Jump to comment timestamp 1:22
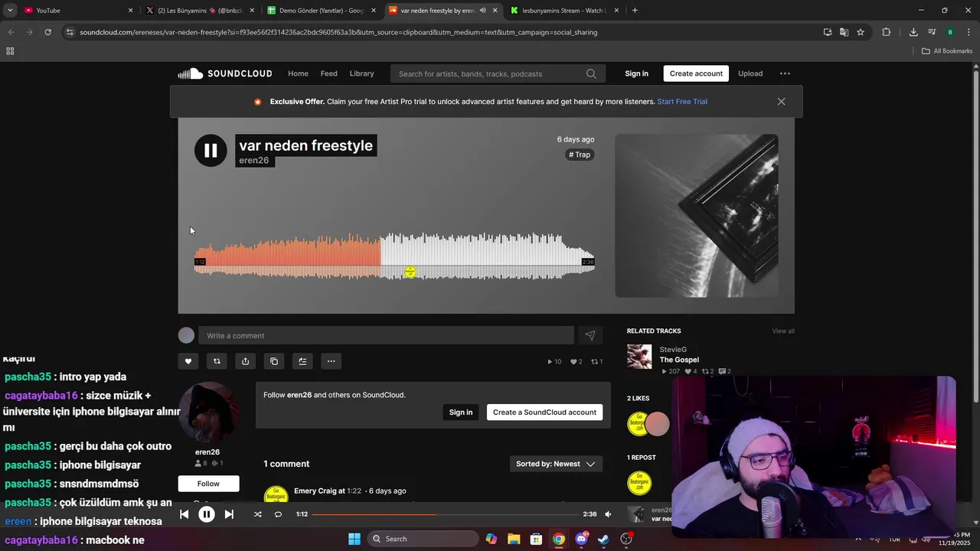Image resolution: width=980 pixels, height=551 pixels. (354, 491)
